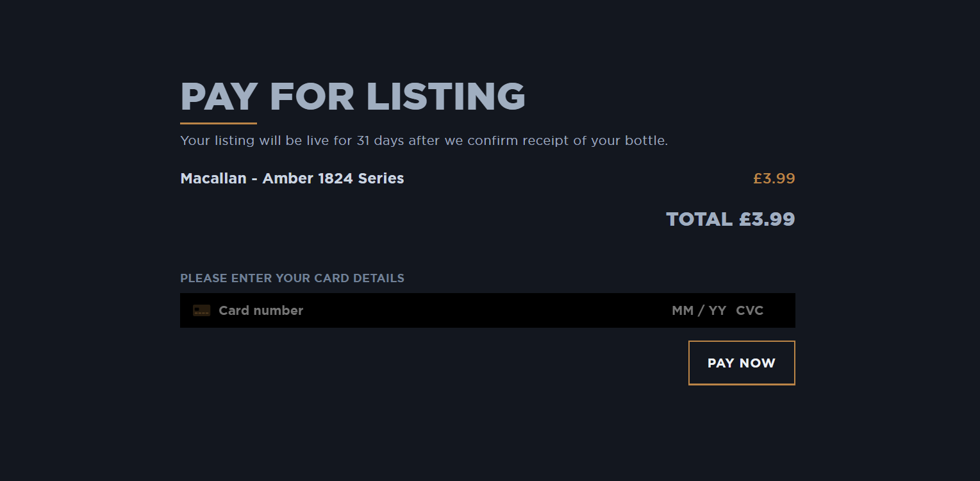Click the word LISTING in the heading
Image resolution: width=980 pixels, height=481 pixels.
tap(445, 97)
